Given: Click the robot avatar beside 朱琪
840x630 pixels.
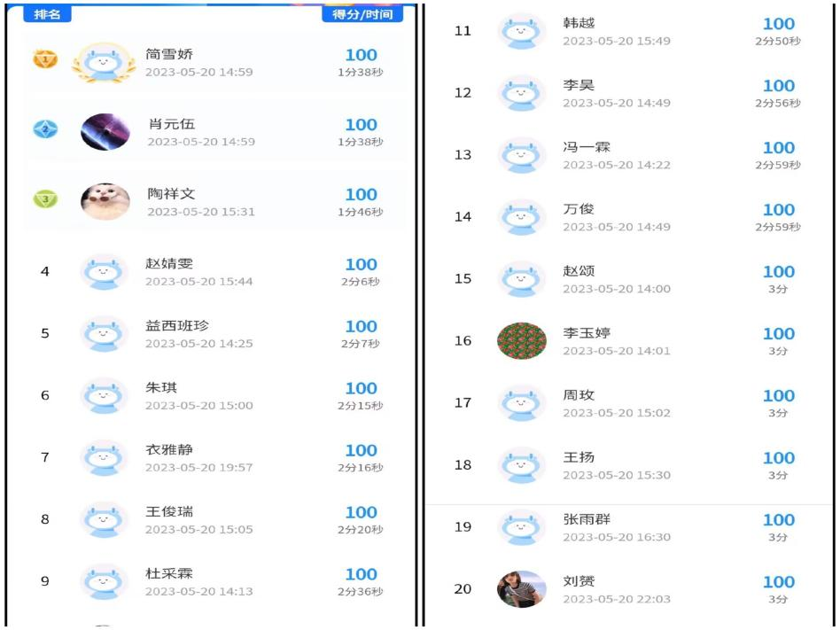Looking at the screenshot, I should 105,395.
